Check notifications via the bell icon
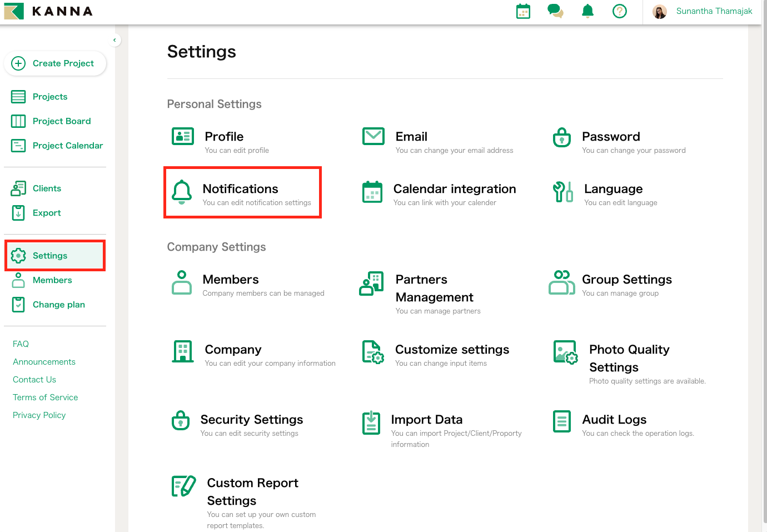767x532 pixels. 587,11
